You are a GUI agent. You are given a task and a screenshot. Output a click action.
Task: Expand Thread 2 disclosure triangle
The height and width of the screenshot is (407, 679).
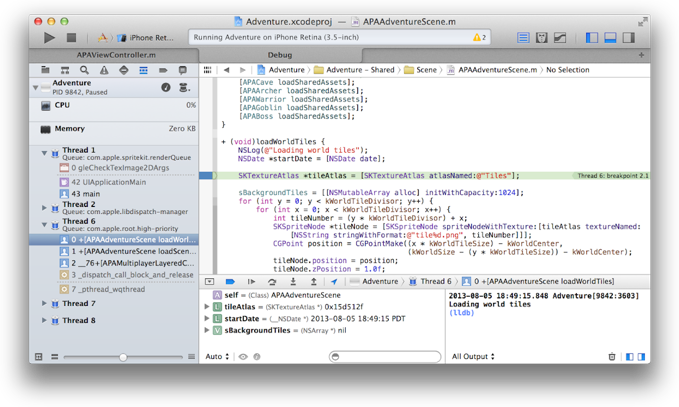[44, 208]
